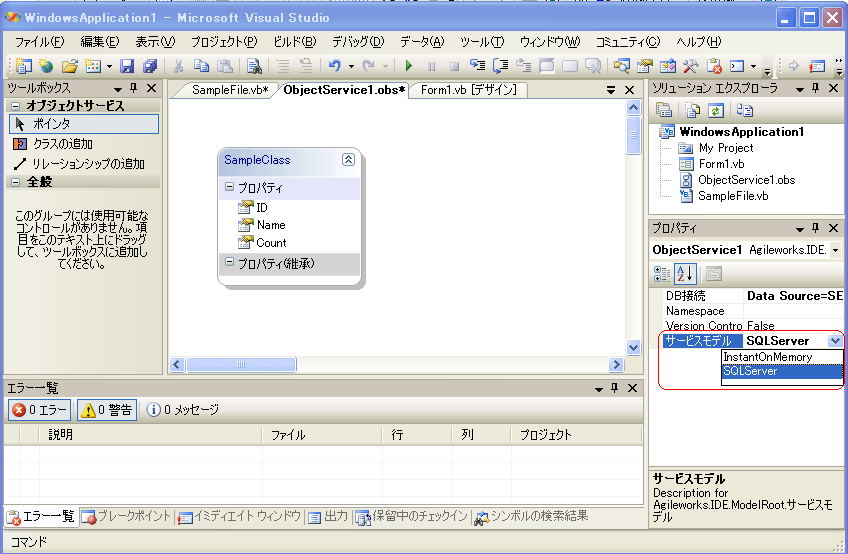Switch to the 出力 output tab
This screenshot has width=848, height=554.
tap(329, 517)
